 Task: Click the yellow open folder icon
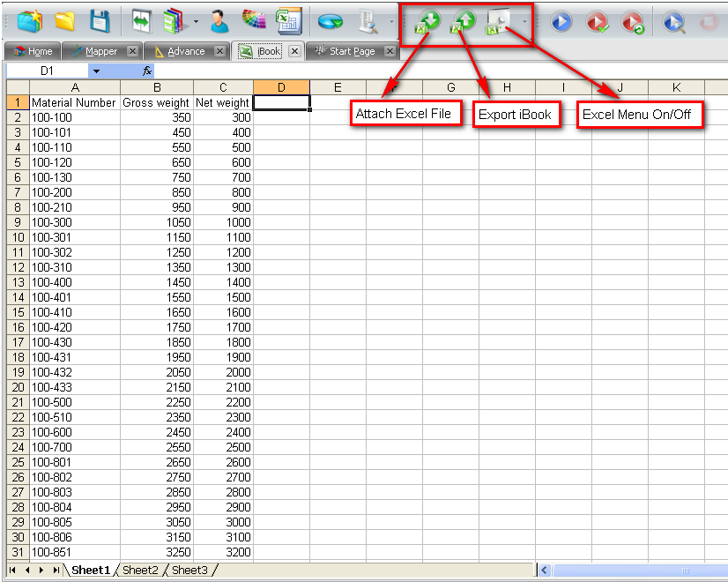pyautogui.click(x=64, y=21)
